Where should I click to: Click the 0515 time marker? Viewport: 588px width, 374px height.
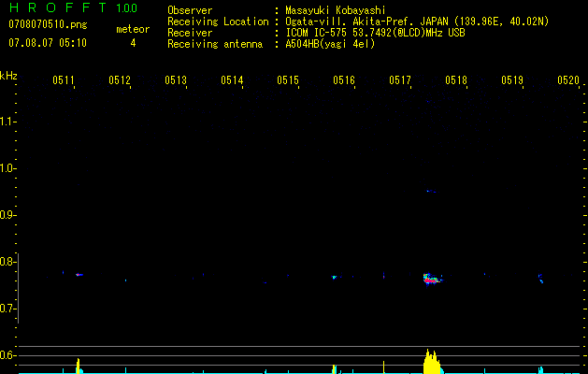click(288, 80)
